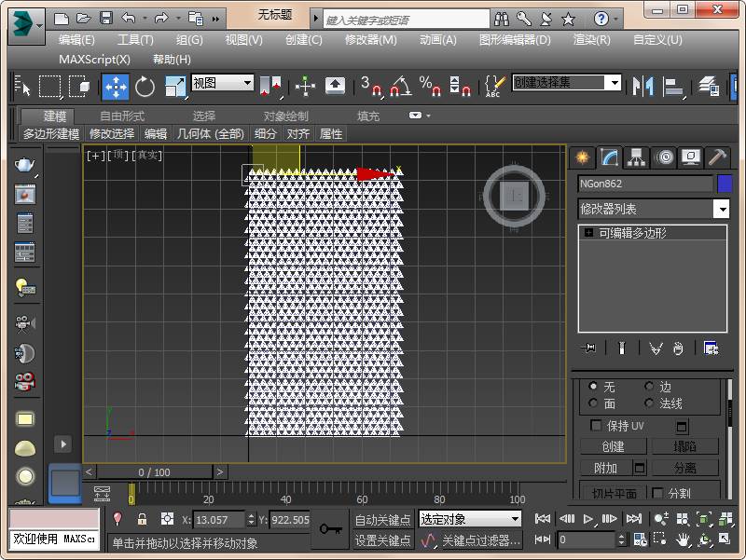Click the 附加 attach button
Viewport: 746px width, 560px height.
(x=606, y=469)
